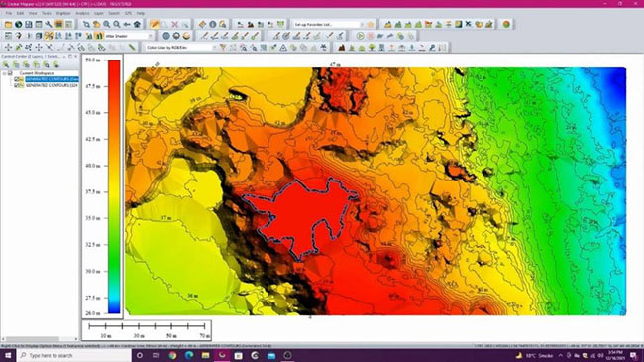Select the unhighlighted GENERATED CONTOURS layer row

point(52,85)
